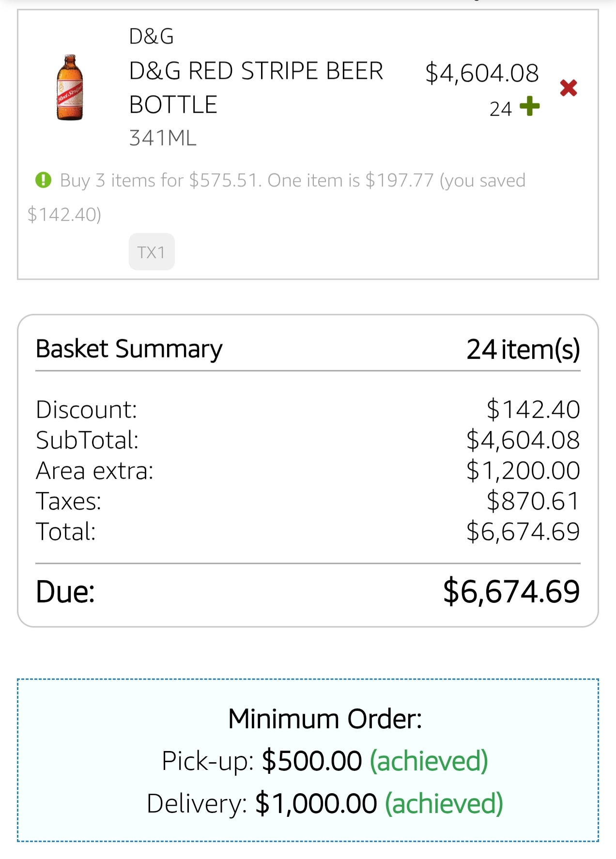Tap the Taxes amount $870.61
This screenshot has width=616, height=859.
click(533, 501)
